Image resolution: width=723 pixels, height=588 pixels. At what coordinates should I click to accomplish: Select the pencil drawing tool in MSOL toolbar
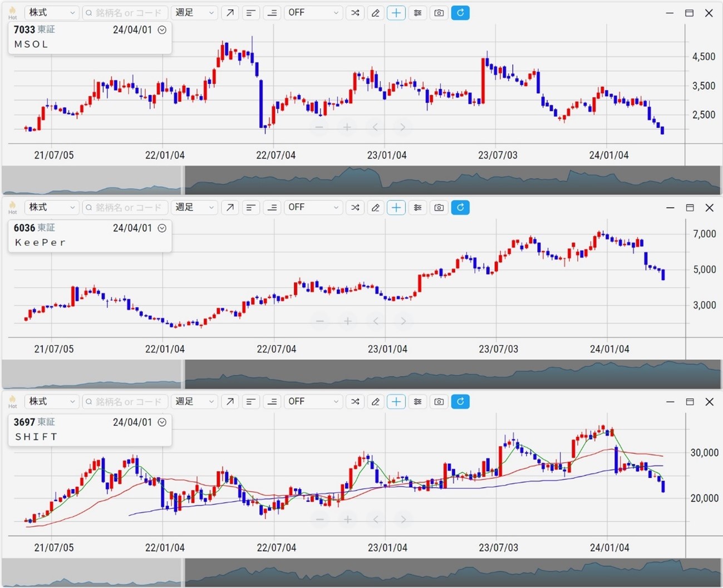376,13
